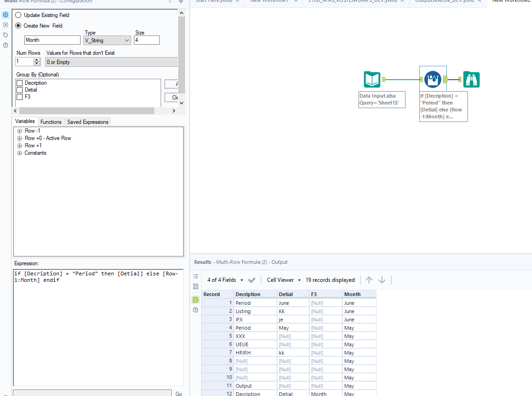Expand the Row -1 tree node
This screenshot has height=396, width=532.
pos(20,131)
